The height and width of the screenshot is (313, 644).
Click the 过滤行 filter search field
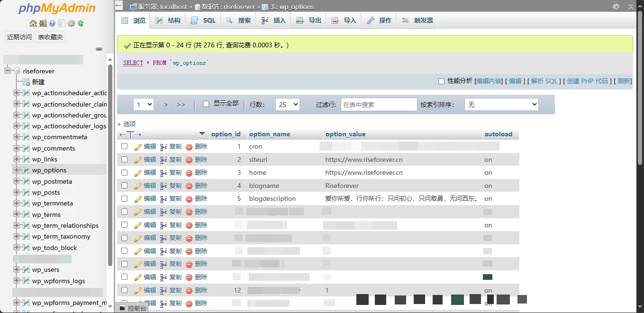click(379, 105)
